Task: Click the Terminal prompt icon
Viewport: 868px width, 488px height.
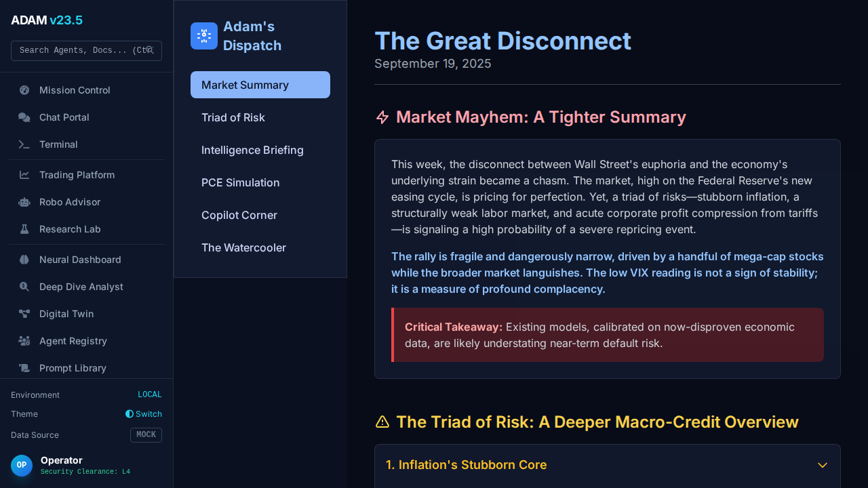Action: click(x=24, y=144)
